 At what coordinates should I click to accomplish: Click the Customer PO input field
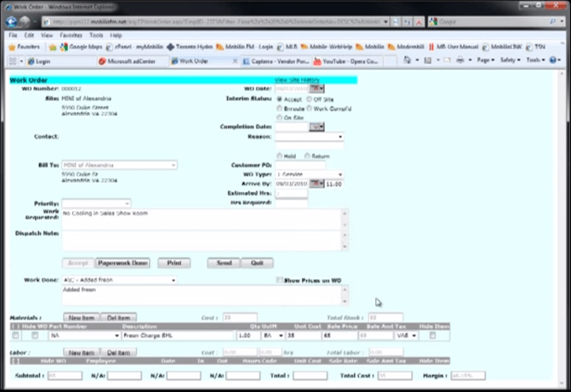pos(300,165)
